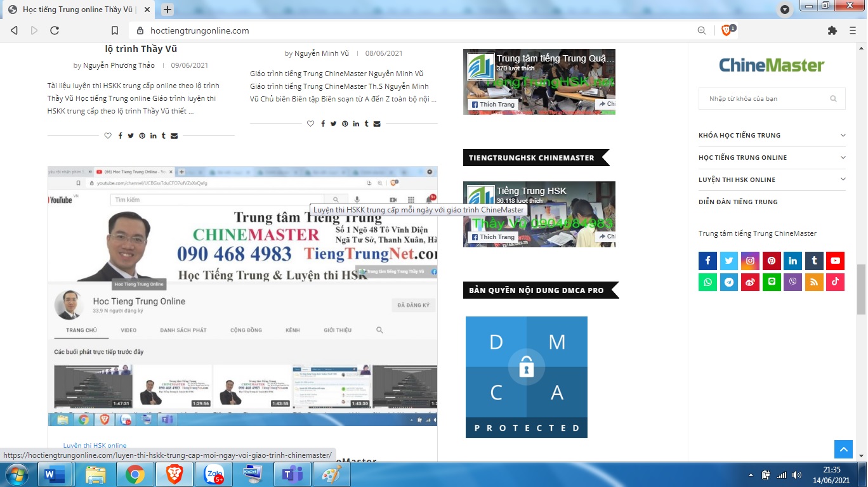The width and height of the screenshot is (868, 487).
Task: Click the DMCA Protected badge
Action: coord(526,377)
